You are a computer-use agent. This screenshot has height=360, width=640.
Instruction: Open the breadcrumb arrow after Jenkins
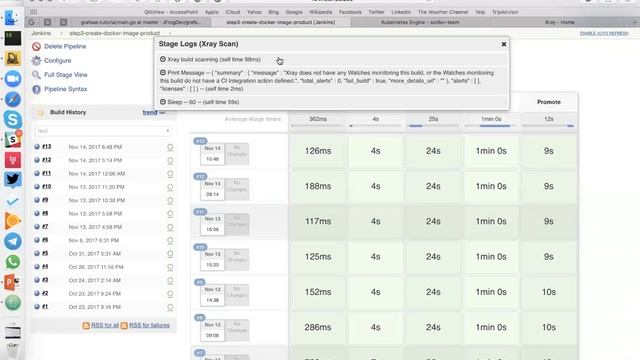tap(61, 33)
